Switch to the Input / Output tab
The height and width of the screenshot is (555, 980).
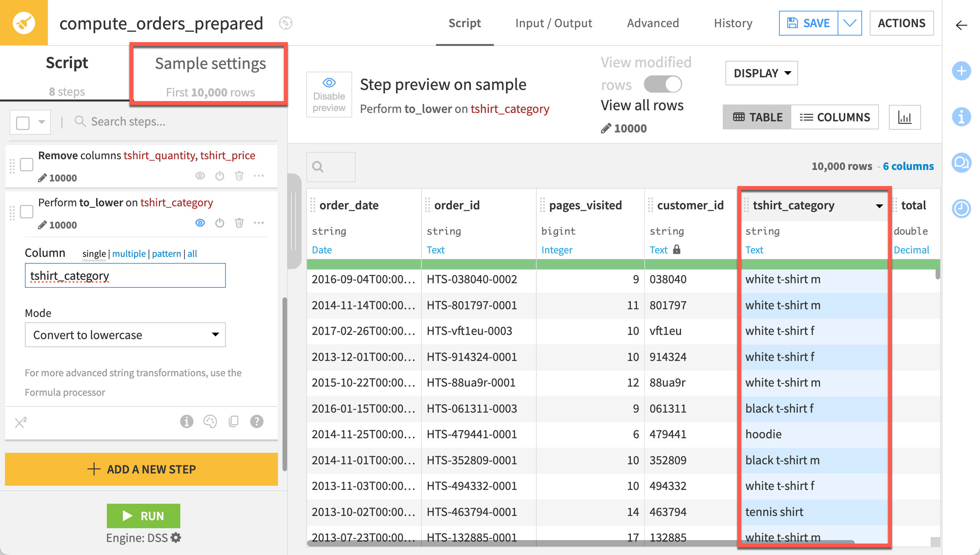(x=554, y=23)
